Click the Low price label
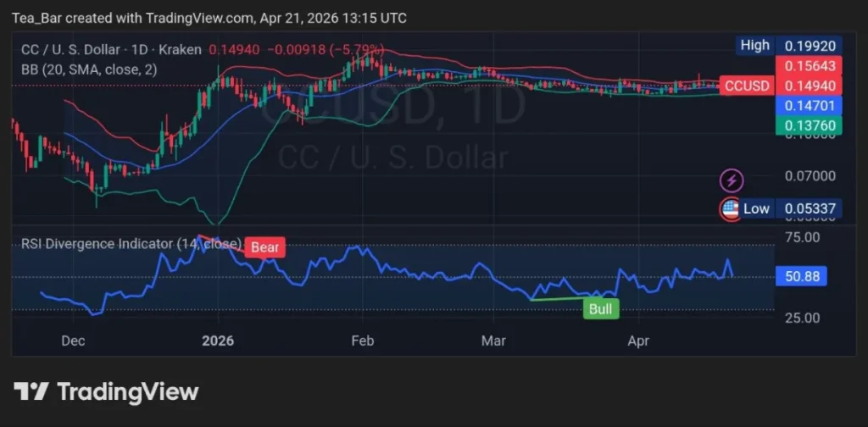 pyautogui.click(x=756, y=208)
